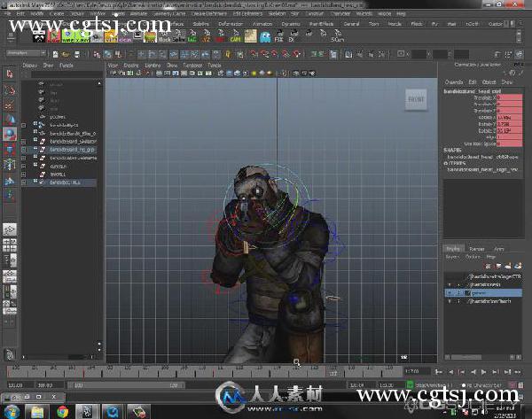Open the Animation menu set dropdown

click(x=26, y=53)
